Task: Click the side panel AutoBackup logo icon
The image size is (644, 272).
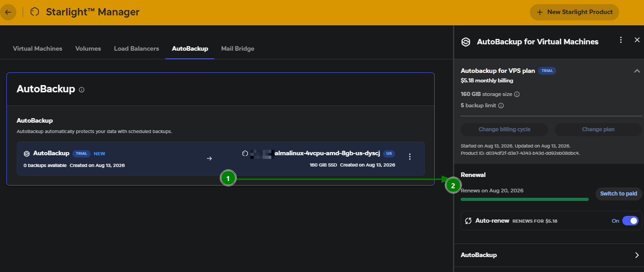Action: coord(466,42)
